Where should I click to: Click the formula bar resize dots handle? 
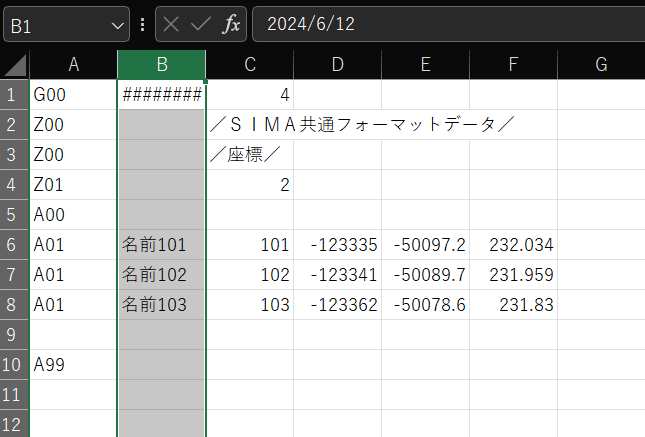tap(143, 24)
